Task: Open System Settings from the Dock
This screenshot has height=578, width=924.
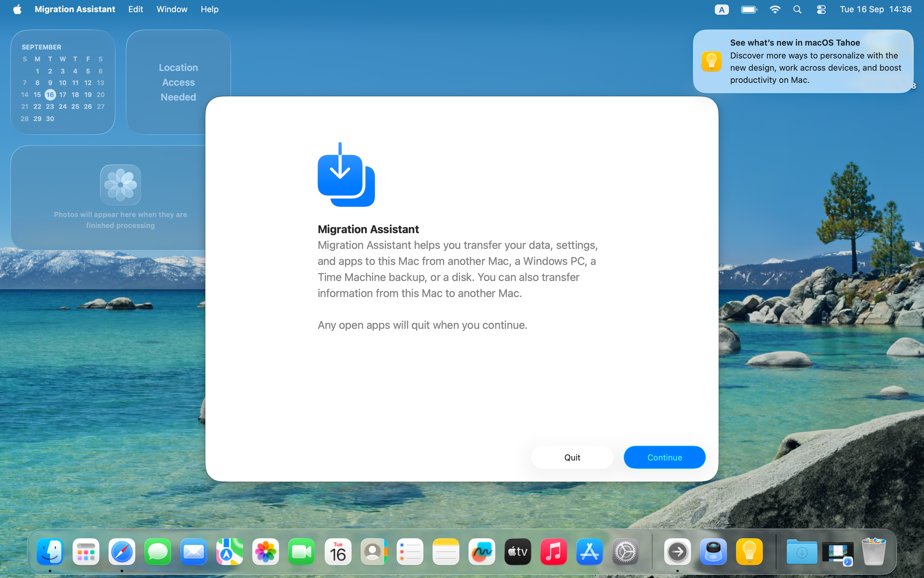Action: click(x=626, y=552)
